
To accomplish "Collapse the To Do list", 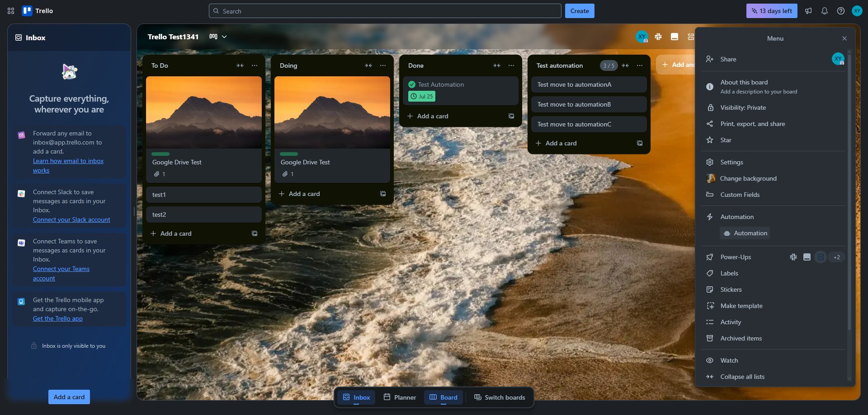I will 240,65.
